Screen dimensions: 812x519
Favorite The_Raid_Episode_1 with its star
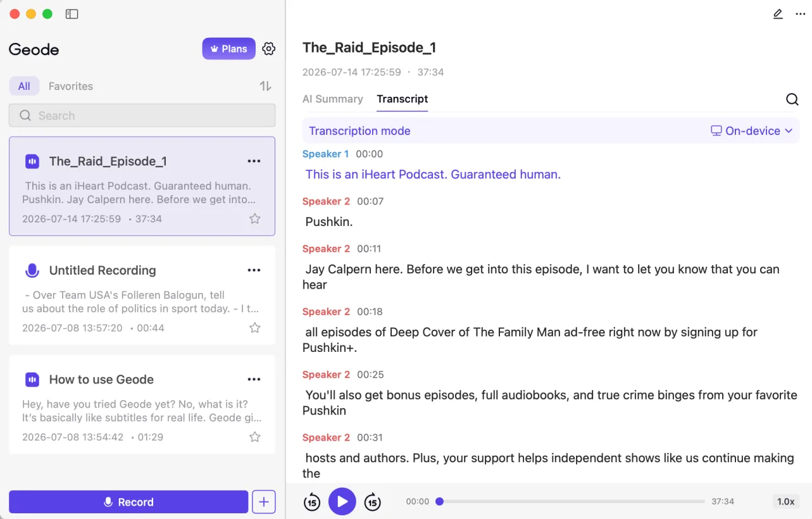255,219
